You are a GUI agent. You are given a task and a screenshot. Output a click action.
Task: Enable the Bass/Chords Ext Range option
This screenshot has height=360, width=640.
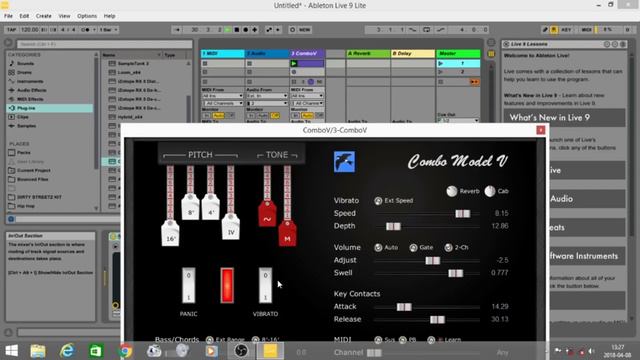209,340
